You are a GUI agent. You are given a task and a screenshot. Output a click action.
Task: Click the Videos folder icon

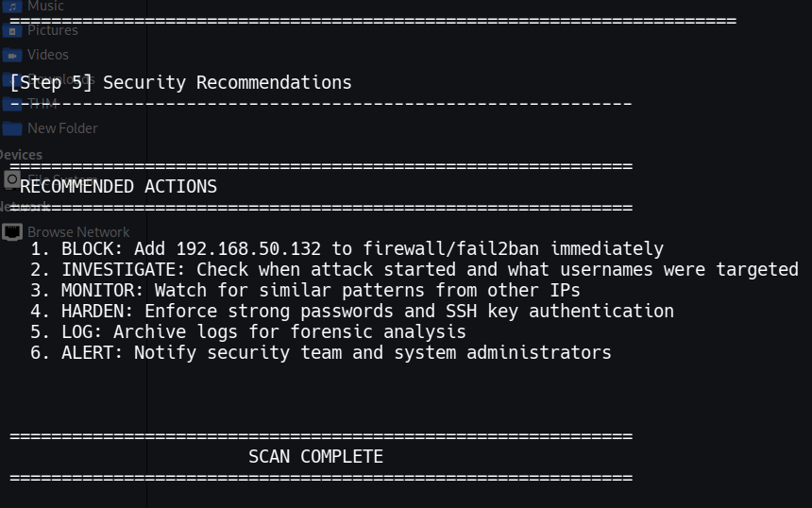pos(12,55)
